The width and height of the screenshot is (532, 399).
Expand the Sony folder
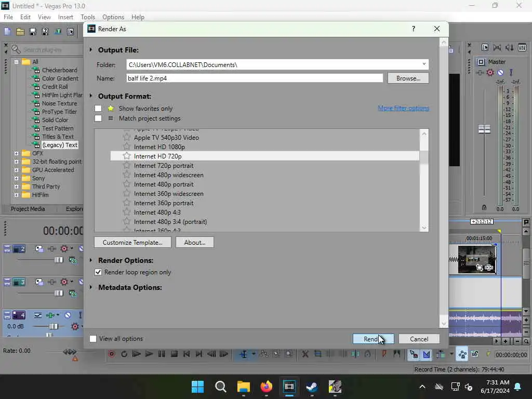[x=16, y=178]
